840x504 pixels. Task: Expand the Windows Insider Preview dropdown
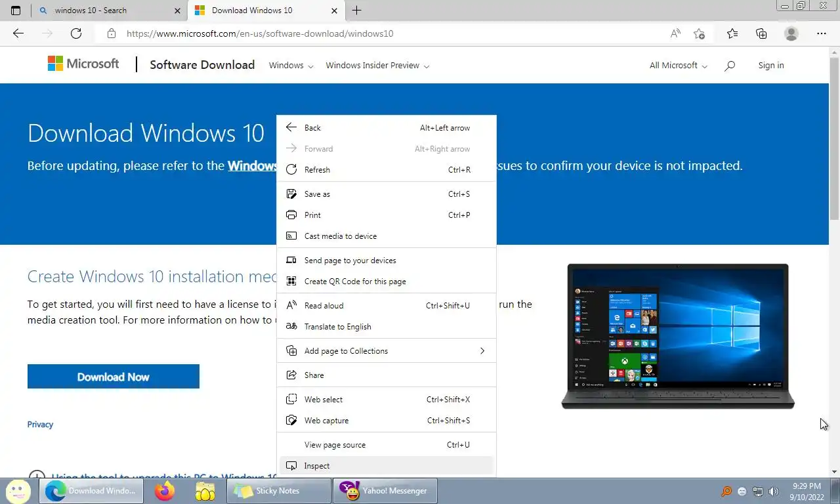coord(377,66)
